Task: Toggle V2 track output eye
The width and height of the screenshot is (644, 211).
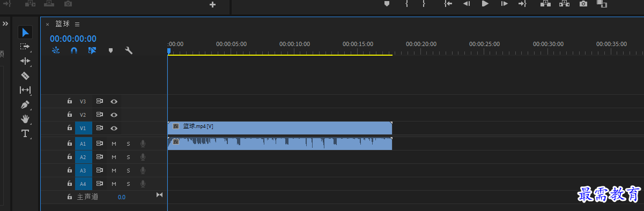Action: (114, 115)
